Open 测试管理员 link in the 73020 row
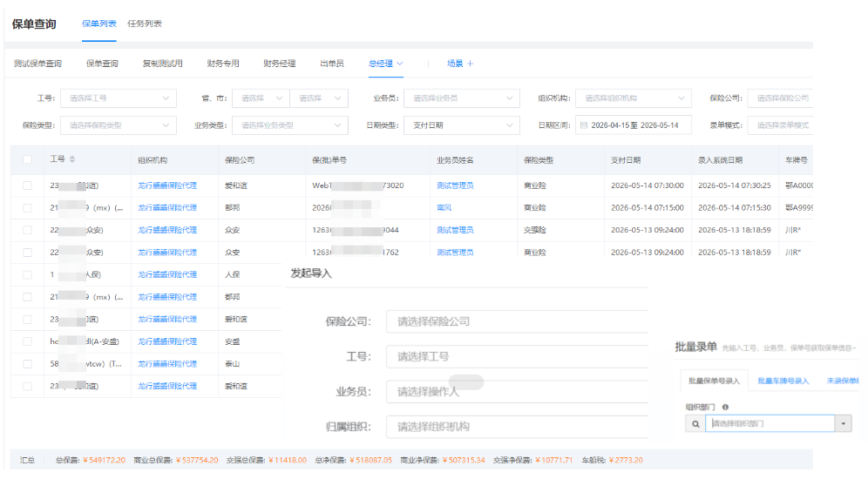Image resolution: width=868 pixels, height=486 pixels. (455, 186)
